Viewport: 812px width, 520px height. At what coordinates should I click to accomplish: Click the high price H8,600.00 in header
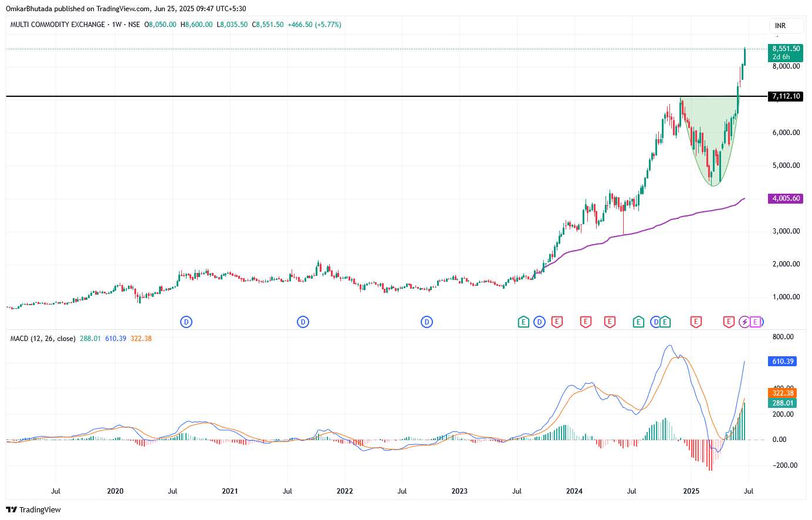click(197, 25)
